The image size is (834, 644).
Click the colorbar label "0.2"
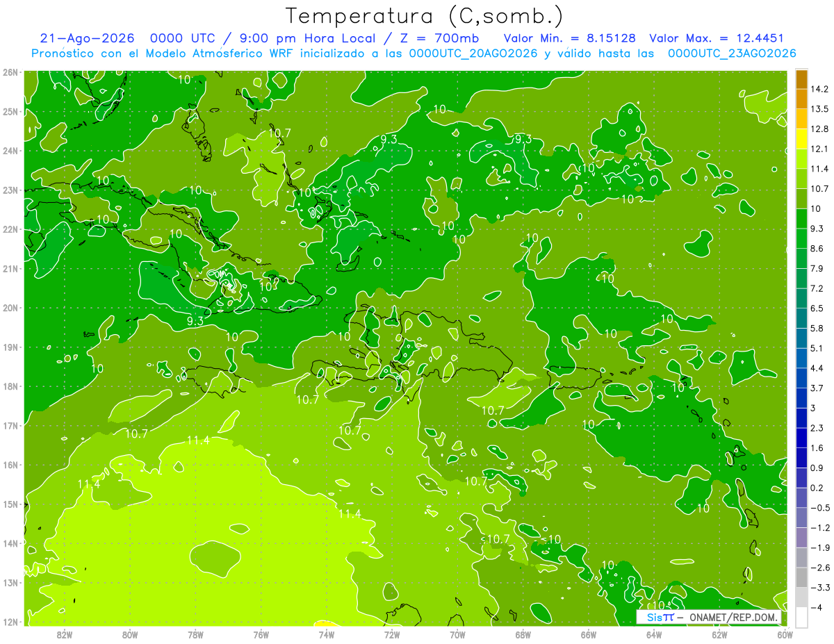[x=817, y=488]
